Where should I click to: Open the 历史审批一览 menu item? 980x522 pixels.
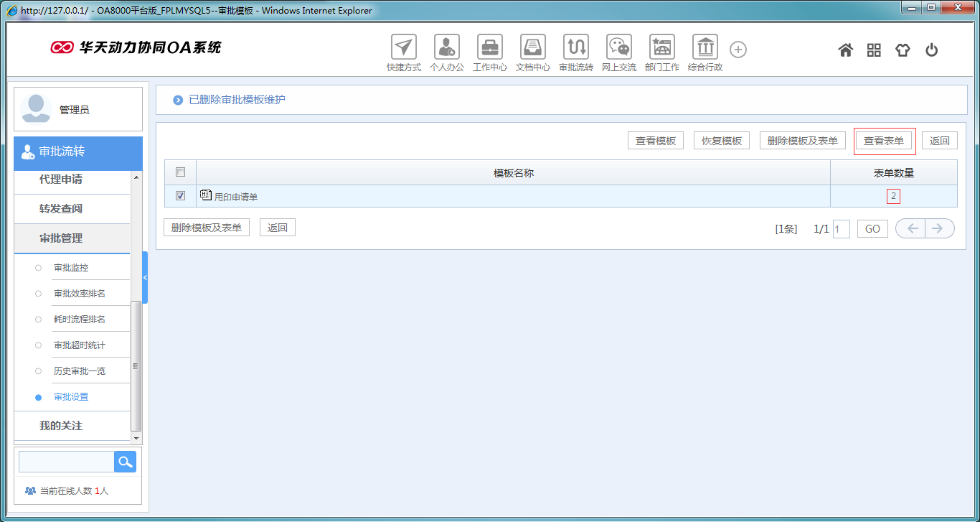tap(80, 371)
